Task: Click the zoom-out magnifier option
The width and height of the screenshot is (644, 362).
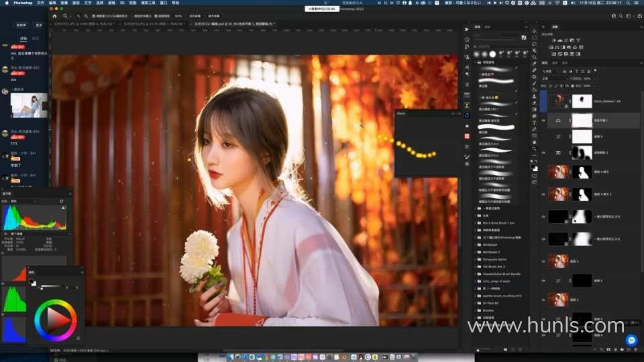Action: point(86,16)
